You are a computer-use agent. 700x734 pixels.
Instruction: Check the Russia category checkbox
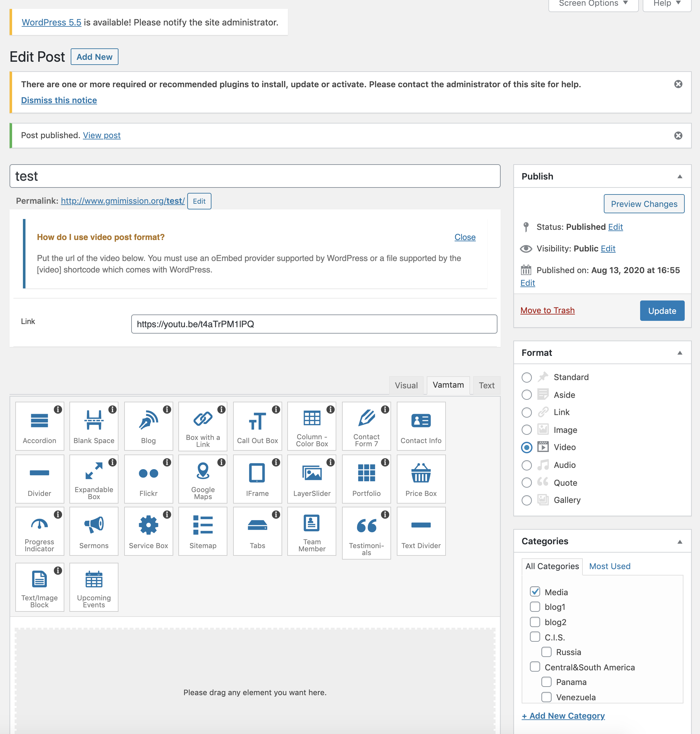pyautogui.click(x=546, y=652)
